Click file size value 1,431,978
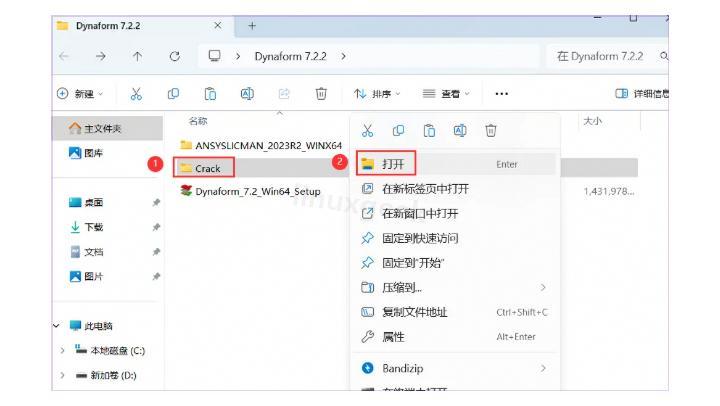Screen dimensions: 720x406 609,191
